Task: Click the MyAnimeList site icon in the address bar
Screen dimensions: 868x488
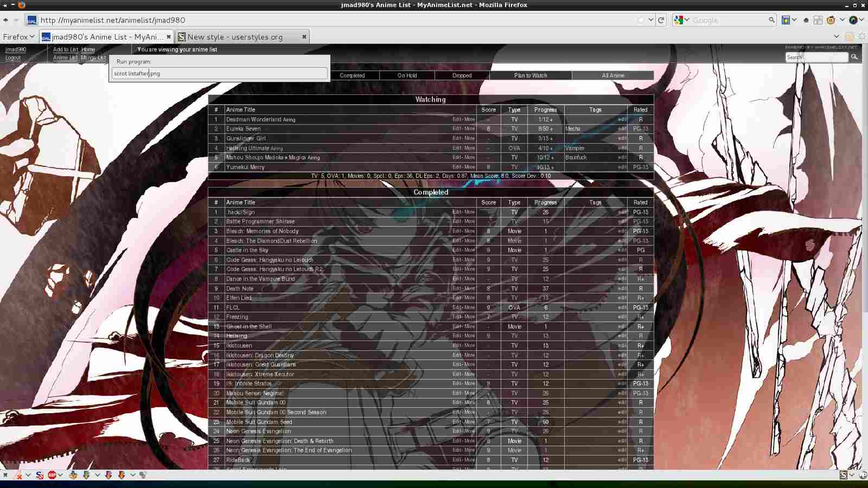Action: (x=31, y=21)
